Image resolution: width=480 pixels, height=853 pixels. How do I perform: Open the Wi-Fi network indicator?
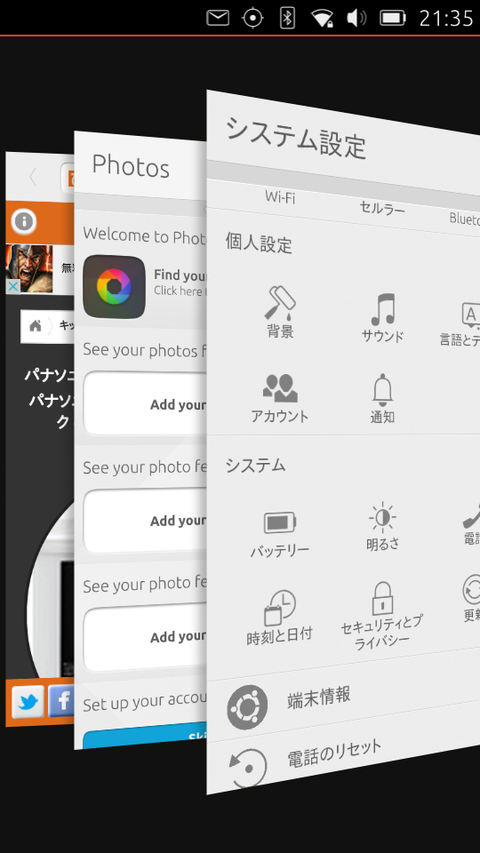[322, 18]
